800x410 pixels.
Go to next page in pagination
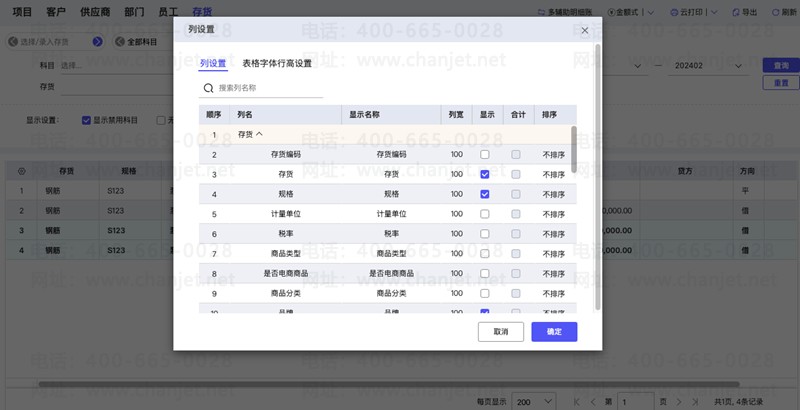679,402
